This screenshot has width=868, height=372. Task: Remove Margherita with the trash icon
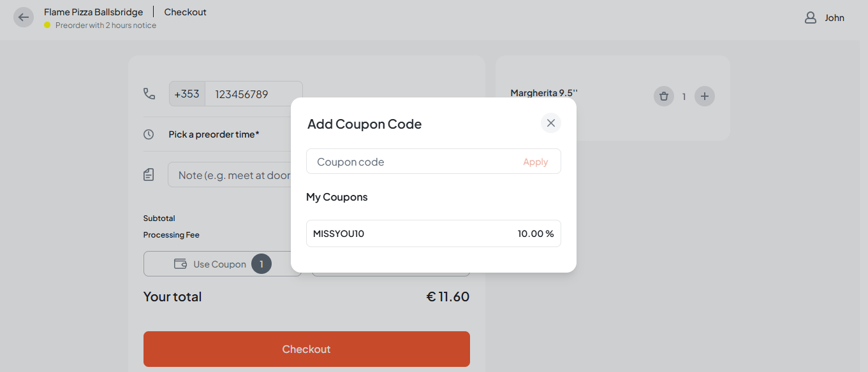tap(664, 96)
